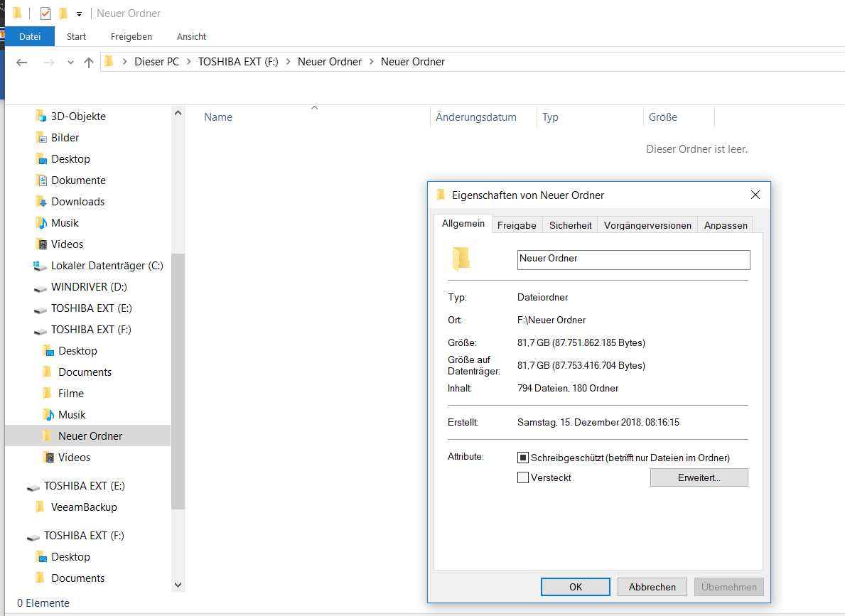Click the WINDRIVER (D:) drive icon
Image resolution: width=845 pixels, height=616 pixels.
coord(40,288)
